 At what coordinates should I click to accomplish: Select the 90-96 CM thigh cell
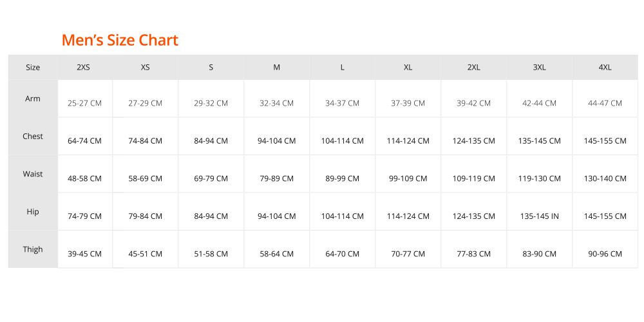click(605, 254)
